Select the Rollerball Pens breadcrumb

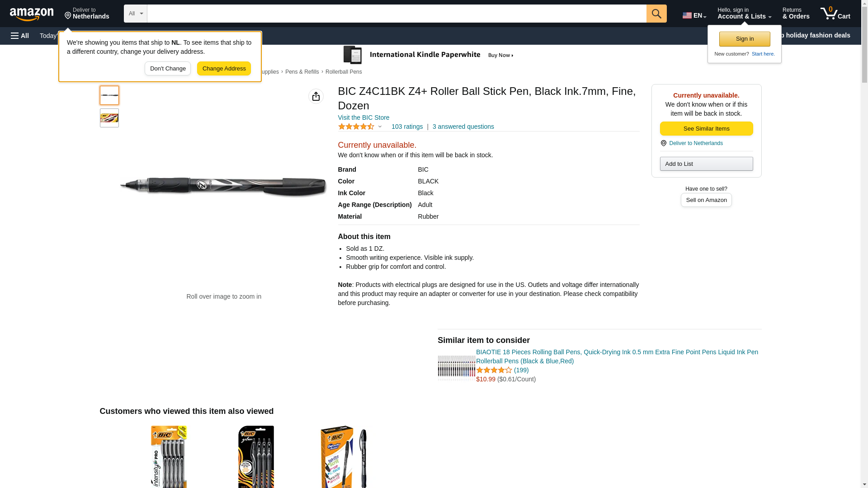(344, 72)
